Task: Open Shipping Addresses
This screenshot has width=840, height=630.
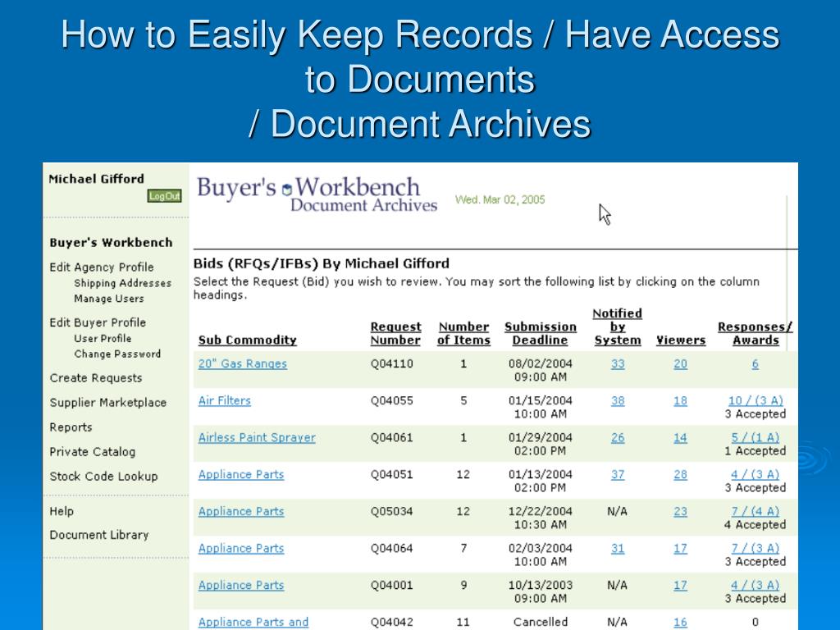Action: point(123,283)
